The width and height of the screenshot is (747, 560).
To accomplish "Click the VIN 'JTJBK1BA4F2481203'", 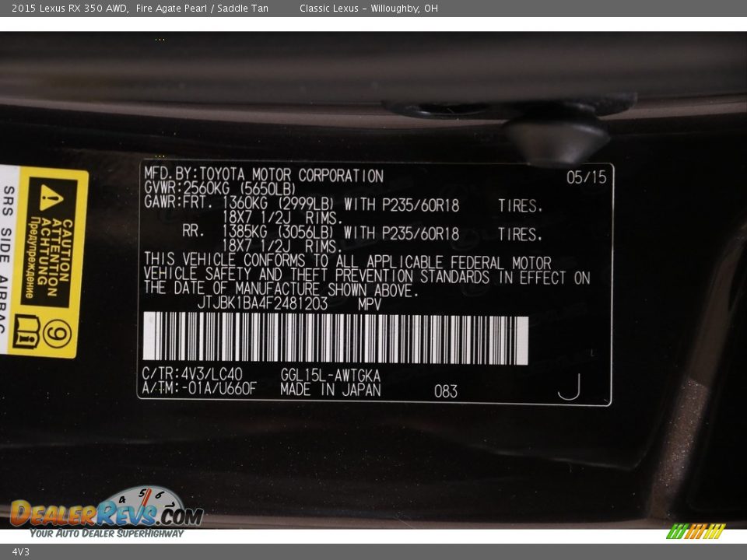I will click(x=262, y=303).
